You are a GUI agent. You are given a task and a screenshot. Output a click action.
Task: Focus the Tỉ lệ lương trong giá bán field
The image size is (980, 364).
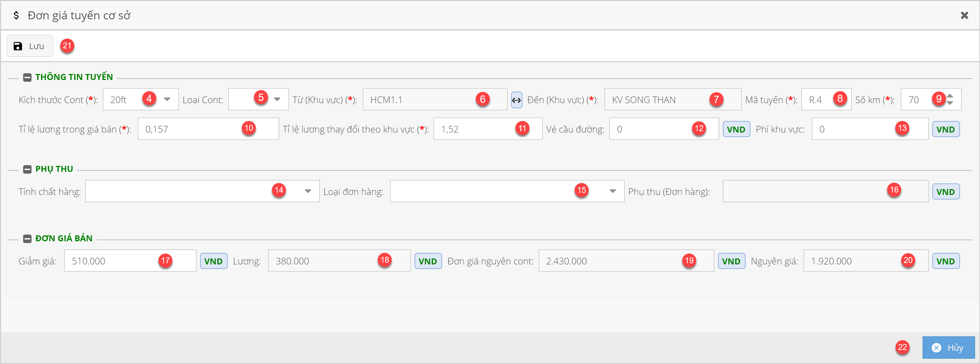point(190,129)
